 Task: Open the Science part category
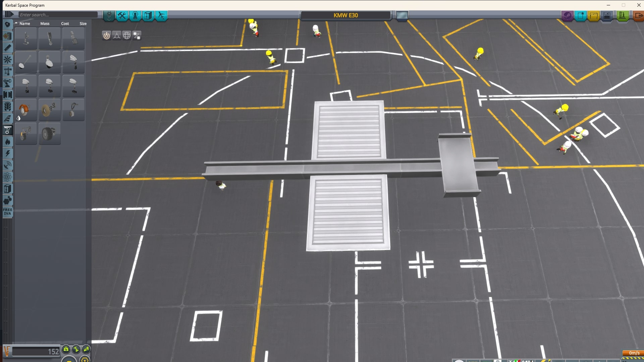pos(7,177)
